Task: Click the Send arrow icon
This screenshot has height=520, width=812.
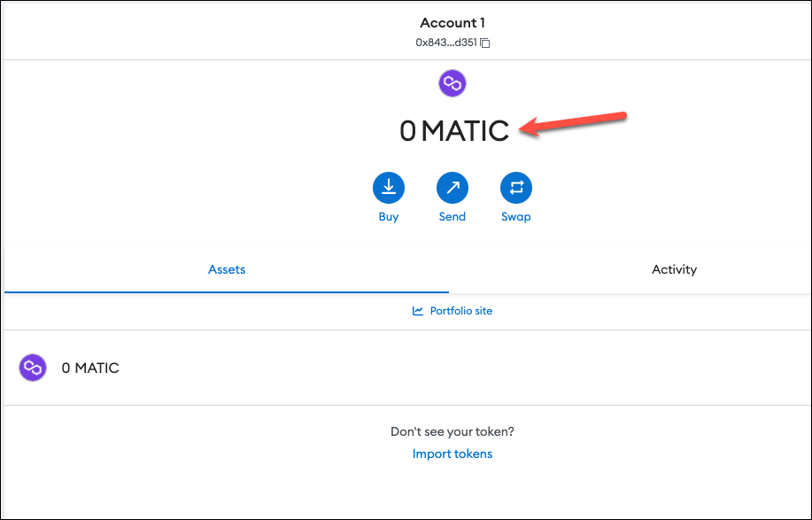Action: [452, 188]
